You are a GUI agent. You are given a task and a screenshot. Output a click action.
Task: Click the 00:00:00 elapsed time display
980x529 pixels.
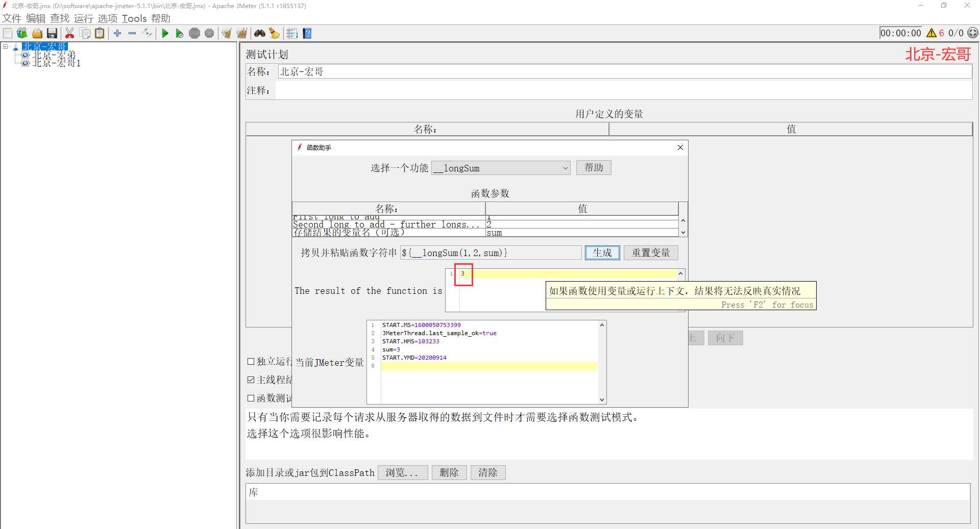901,33
